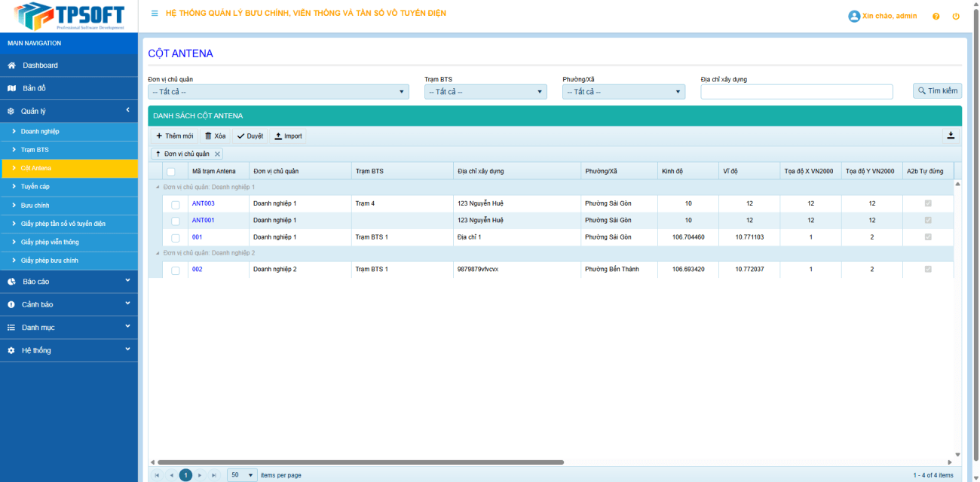The image size is (980, 482).
Task: Click the help question mark icon
Action: (936, 16)
